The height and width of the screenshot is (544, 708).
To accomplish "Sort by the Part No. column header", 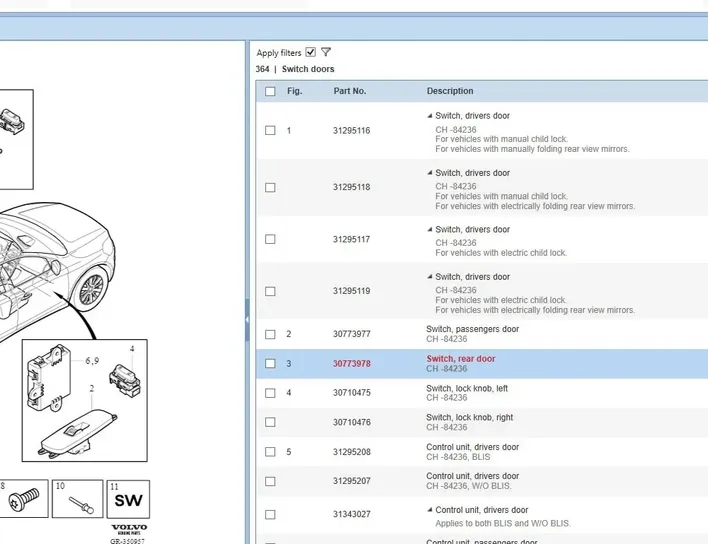I will pyautogui.click(x=350, y=91).
